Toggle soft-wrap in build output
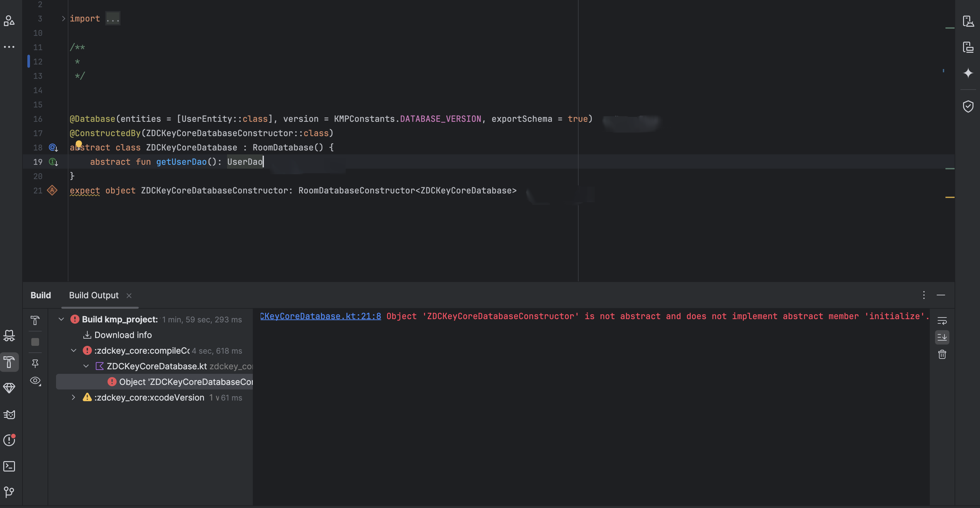Image resolution: width=980 pixels, height=508 pixels. pos(942,321)
